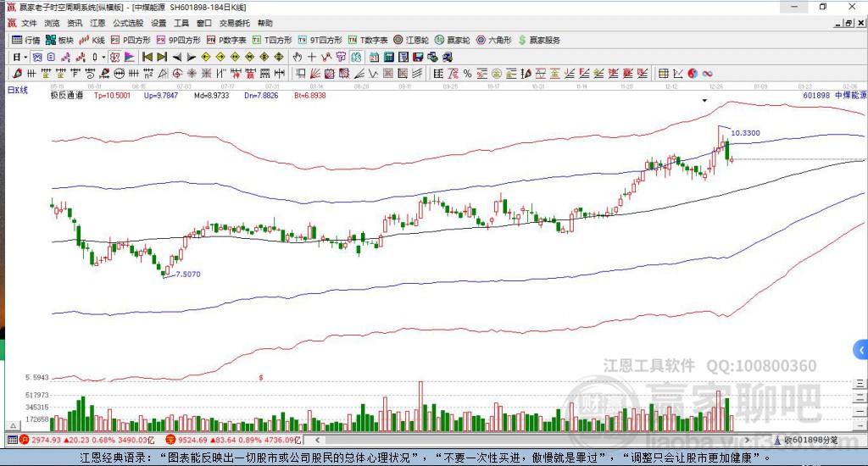Open the 资讯 menu
Viewport: 868px width, 466px height.
[75, 23]
